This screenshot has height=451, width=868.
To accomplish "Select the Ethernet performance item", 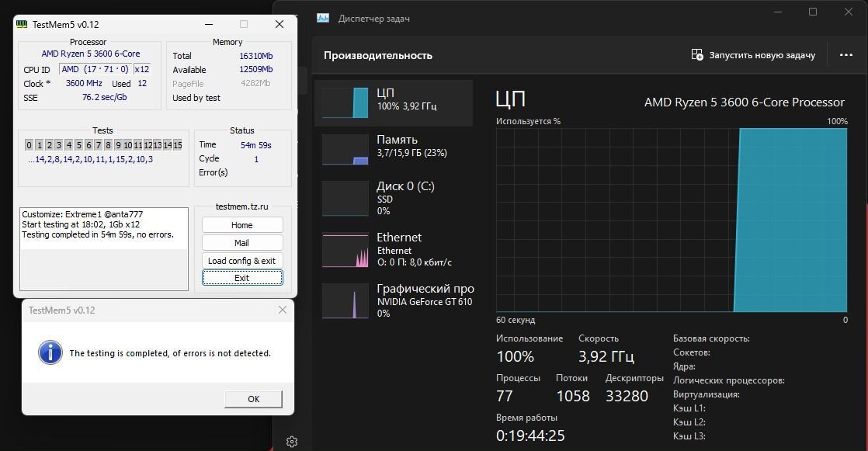I will point(394,250).
